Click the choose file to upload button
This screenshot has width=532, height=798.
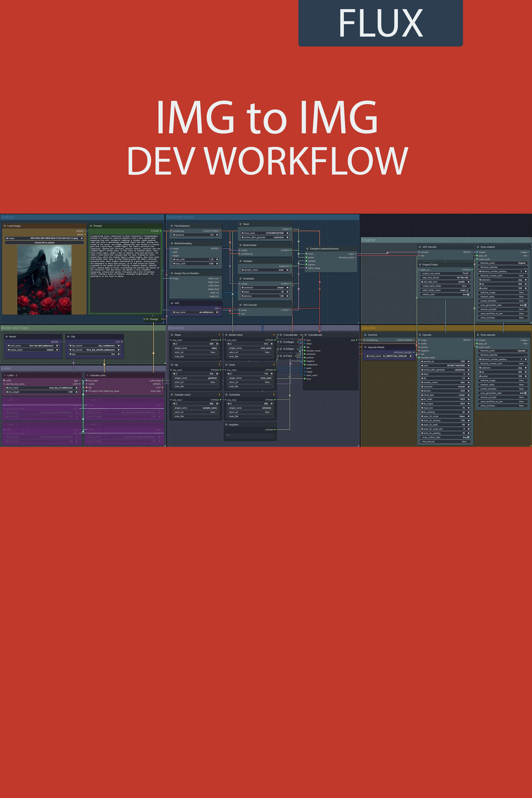[44, 243]
